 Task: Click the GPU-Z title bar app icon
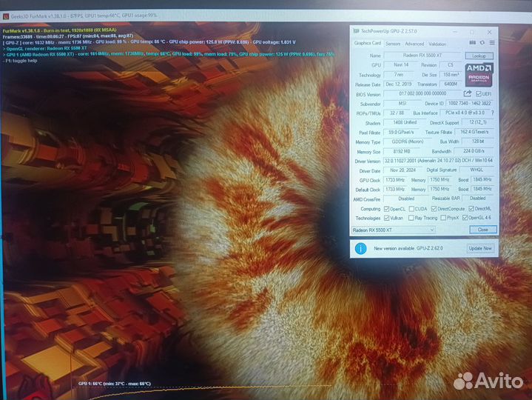(356, 31)
